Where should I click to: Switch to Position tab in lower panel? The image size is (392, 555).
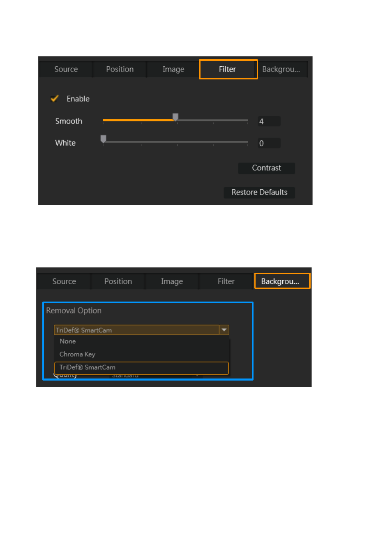click(118, 281)
